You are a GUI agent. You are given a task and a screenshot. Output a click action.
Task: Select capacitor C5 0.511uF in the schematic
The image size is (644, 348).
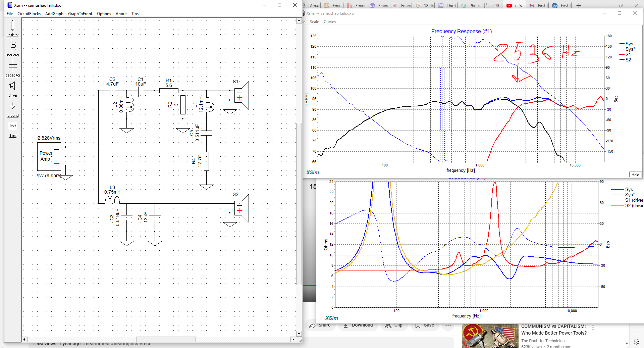[x=206, y=133]
